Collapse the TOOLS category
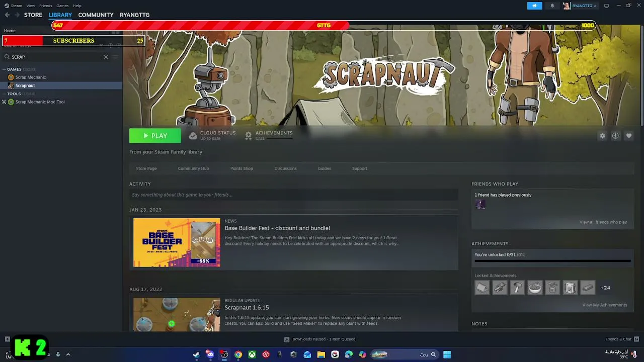This screenshot has width=644, height=362. tap(4, 94)
